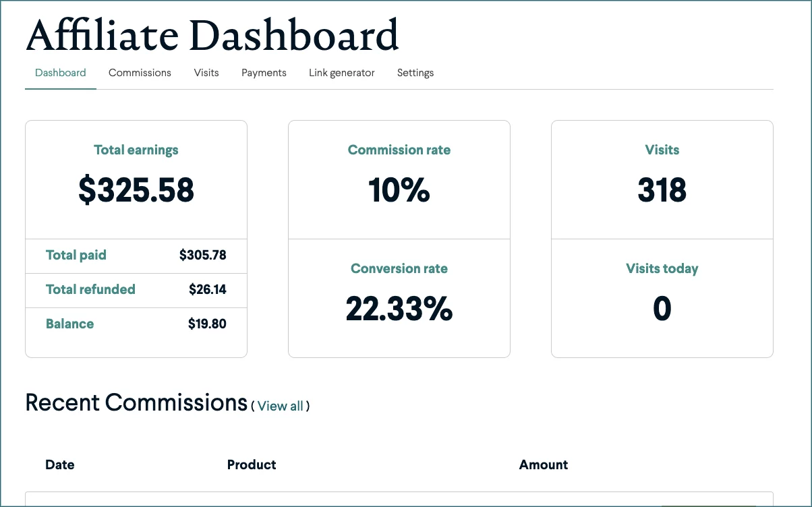Screen dimensions: 812x507
Task: Click the Amount column header
Action: 544,465
